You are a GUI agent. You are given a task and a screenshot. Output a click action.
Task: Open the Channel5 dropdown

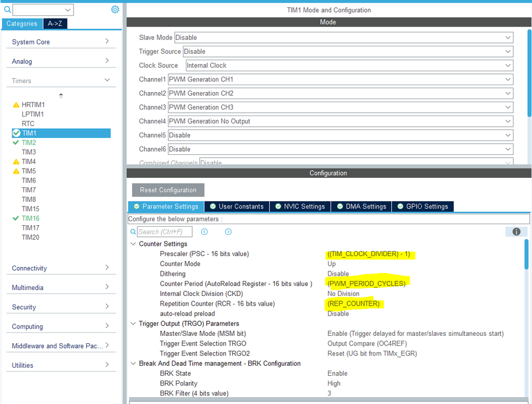click(x=340, y=135)
